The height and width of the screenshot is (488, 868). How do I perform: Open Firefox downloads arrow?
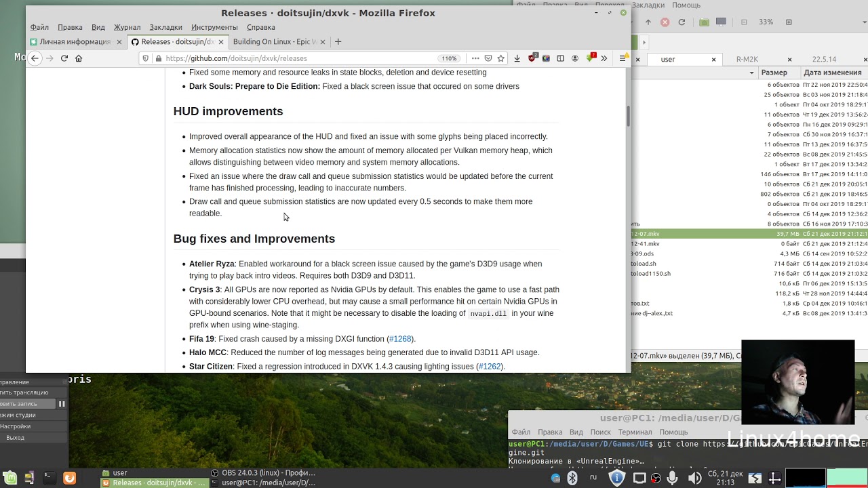tap(517, 58)
